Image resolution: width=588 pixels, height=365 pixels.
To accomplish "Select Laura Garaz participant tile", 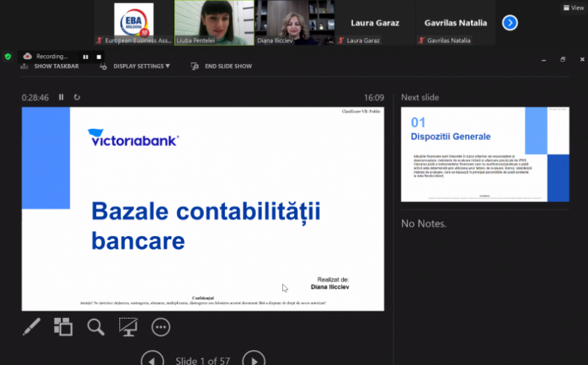I will click(x=375, y=22).
